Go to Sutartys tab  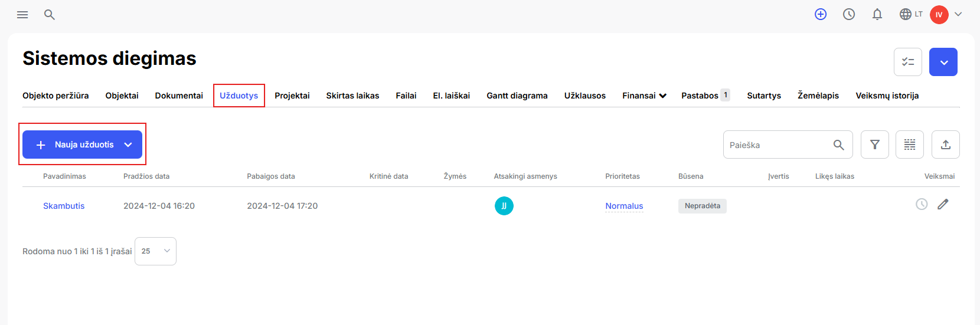764,96
